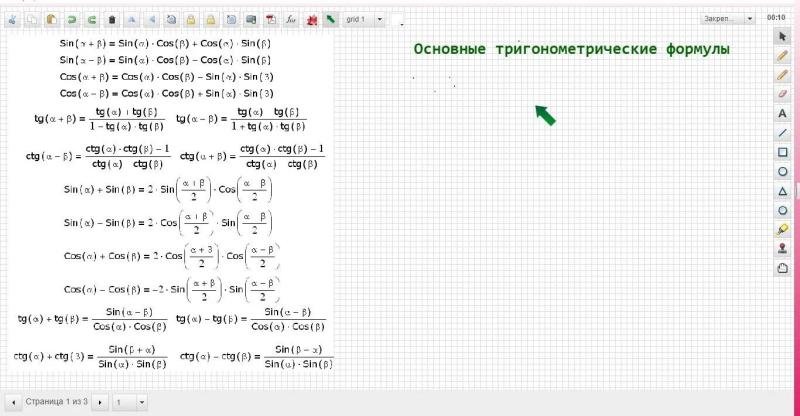Select the hand pan tool
The height and width of the screenshot is (416, 800).
click(x=782, y=268)
